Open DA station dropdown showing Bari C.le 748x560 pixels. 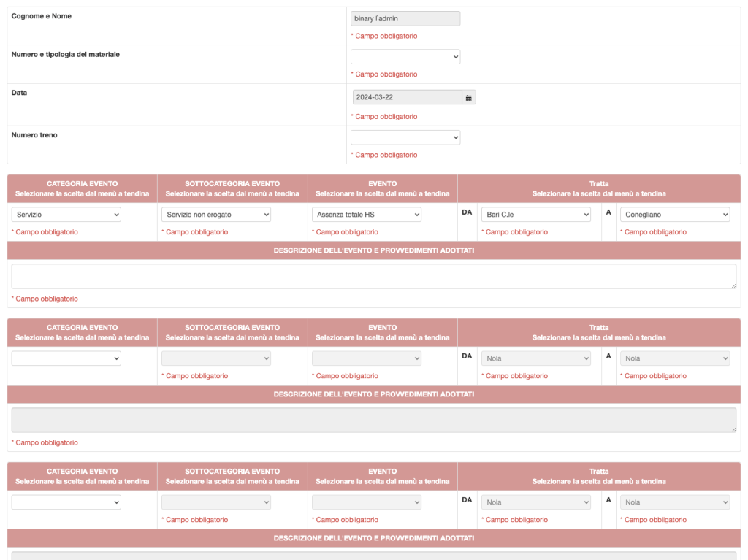pos(536,215)
